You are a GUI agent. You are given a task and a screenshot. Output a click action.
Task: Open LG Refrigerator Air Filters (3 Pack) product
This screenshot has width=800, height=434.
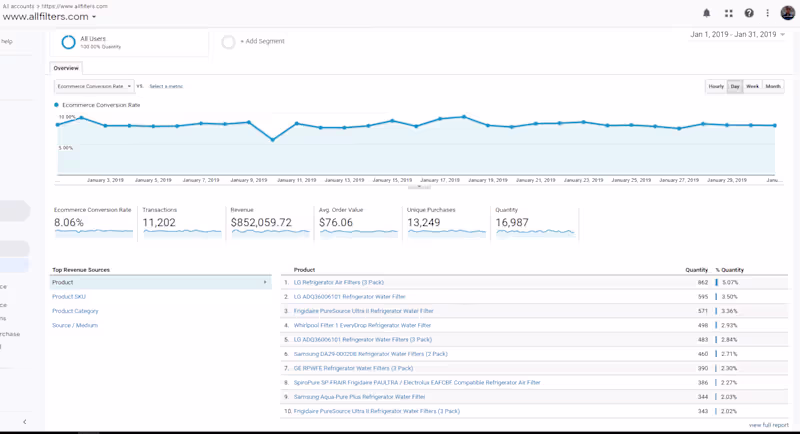click(339, 283)
